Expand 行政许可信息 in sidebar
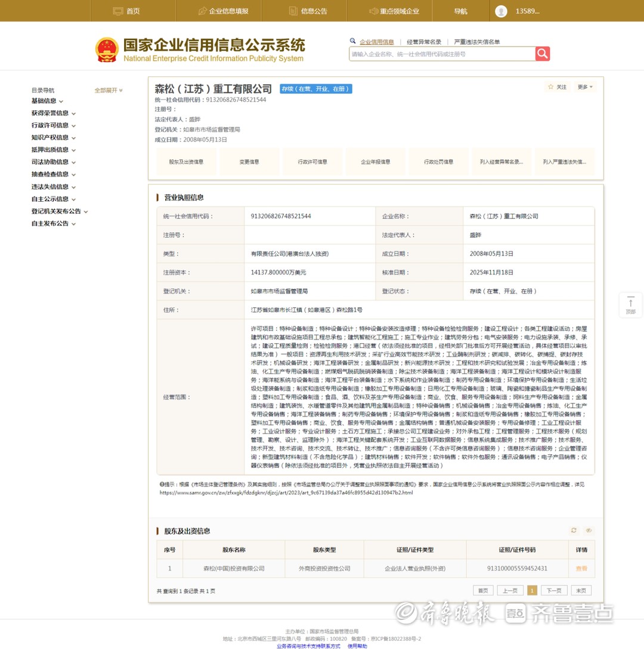The image size is (644, 657). point(54,125)
